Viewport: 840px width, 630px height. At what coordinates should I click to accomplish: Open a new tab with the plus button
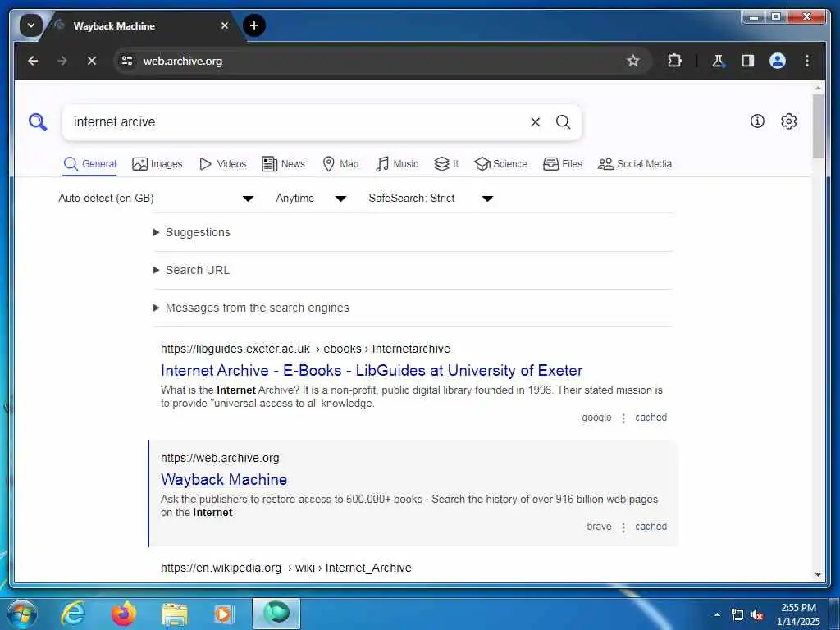(x=254, y=25)
